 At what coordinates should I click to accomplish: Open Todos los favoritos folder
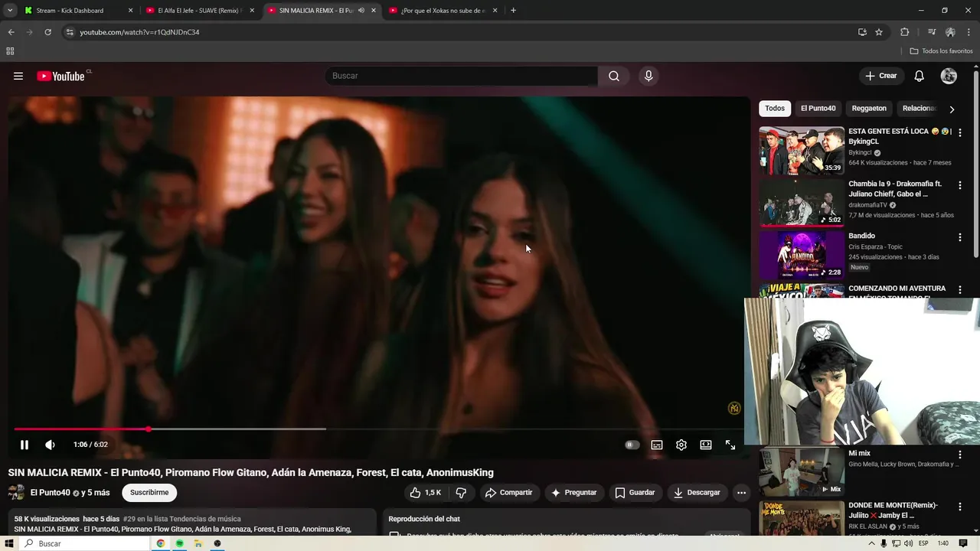pyautogui.click(x=941, y=51)
